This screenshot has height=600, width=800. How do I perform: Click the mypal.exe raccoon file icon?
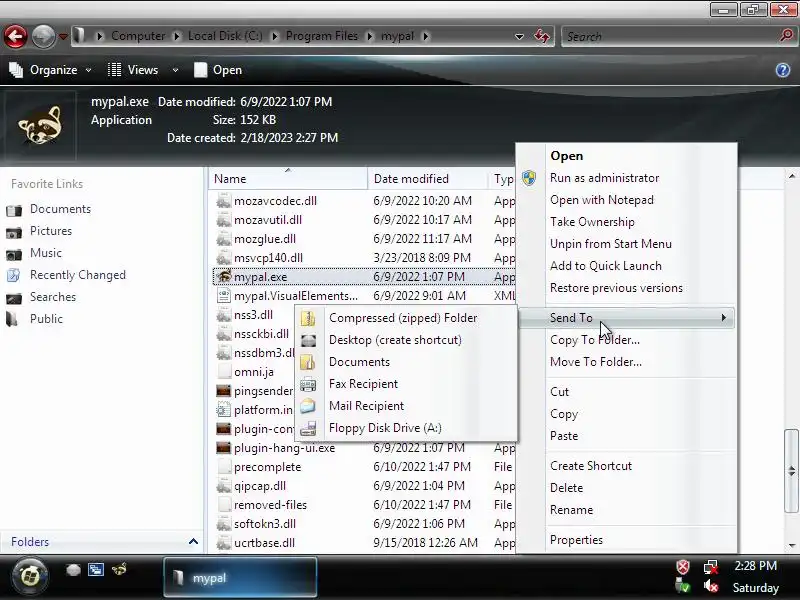point(223,276)
